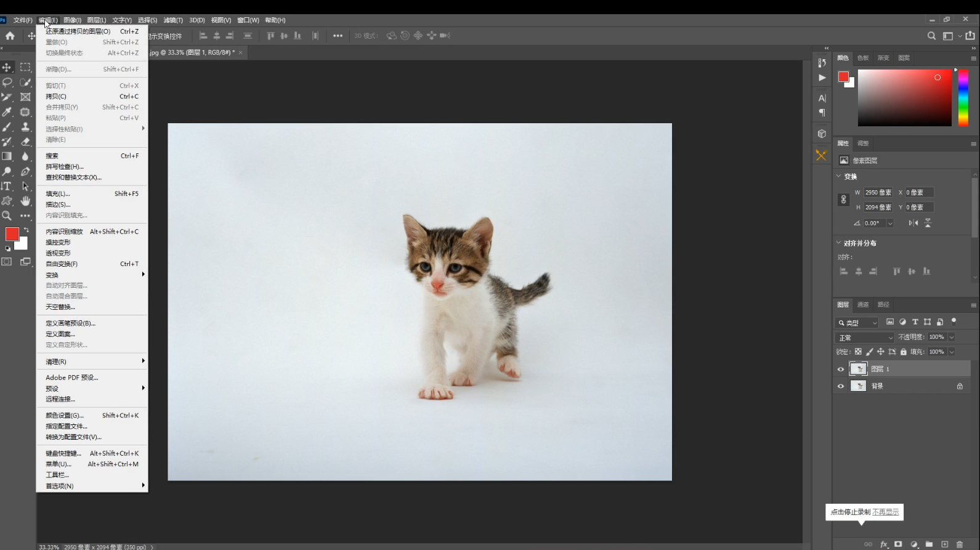Choose 填充(L)... menu entry
The width and height of the screenshot is (980, 550).
tap(92, 193)
